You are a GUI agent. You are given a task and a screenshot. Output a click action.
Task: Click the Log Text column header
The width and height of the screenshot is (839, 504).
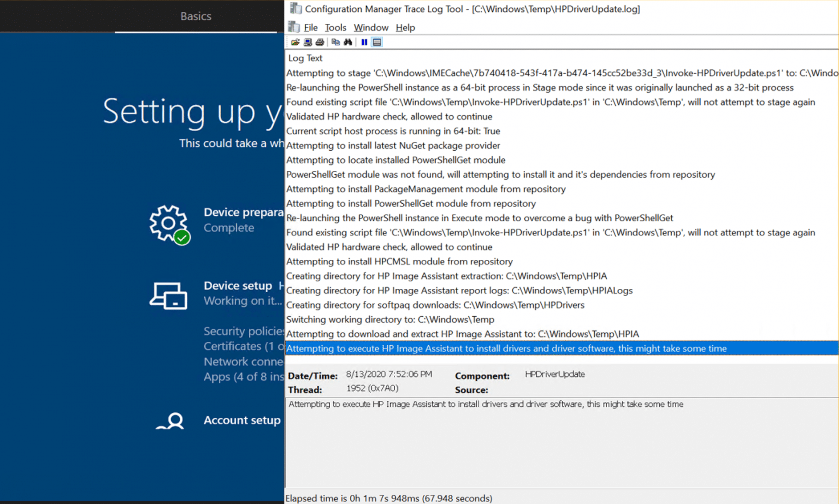click(305, 58)
